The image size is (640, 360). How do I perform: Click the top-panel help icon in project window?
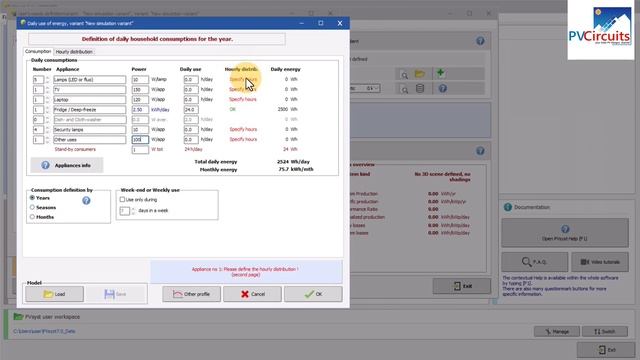click(480, 41)
